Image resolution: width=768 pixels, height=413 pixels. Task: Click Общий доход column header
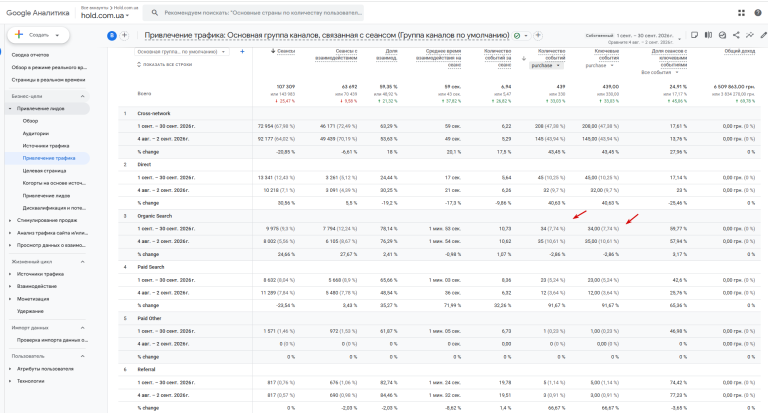point(740,51)
